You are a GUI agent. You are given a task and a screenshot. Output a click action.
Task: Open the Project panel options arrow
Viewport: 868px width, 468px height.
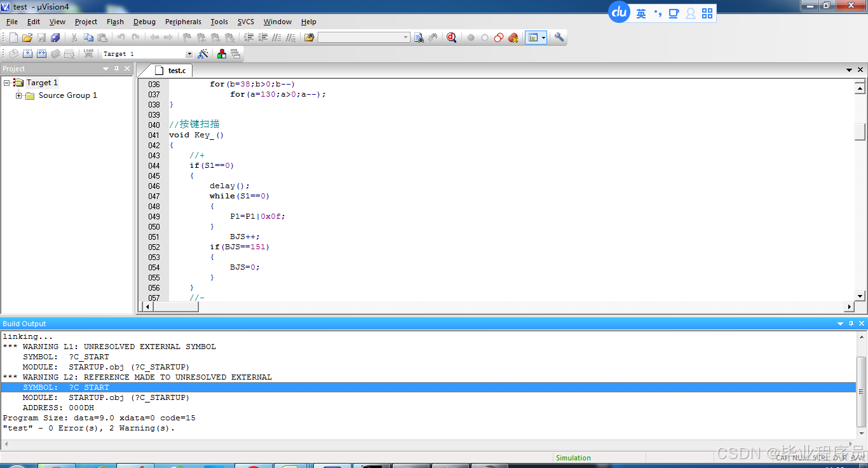tap(106, 69)
